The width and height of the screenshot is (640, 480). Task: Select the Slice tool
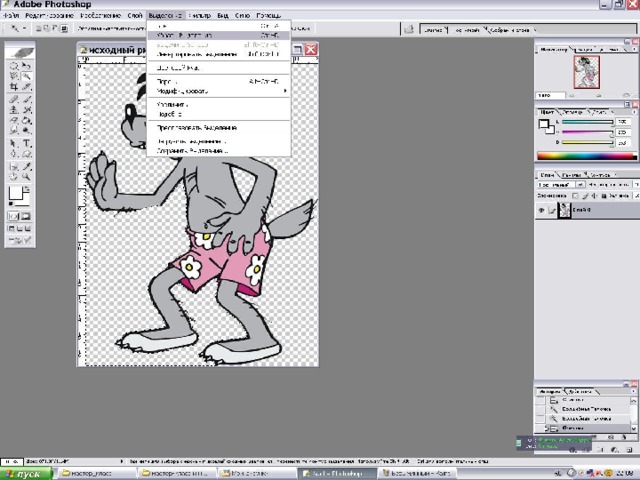pos(26,87)
